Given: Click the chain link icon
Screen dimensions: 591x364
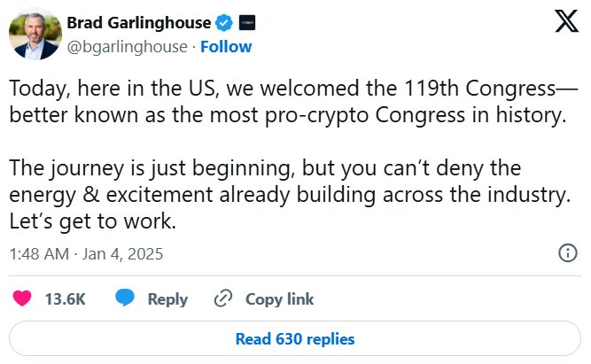Looking at the screenshot, I should pos(224,299).
